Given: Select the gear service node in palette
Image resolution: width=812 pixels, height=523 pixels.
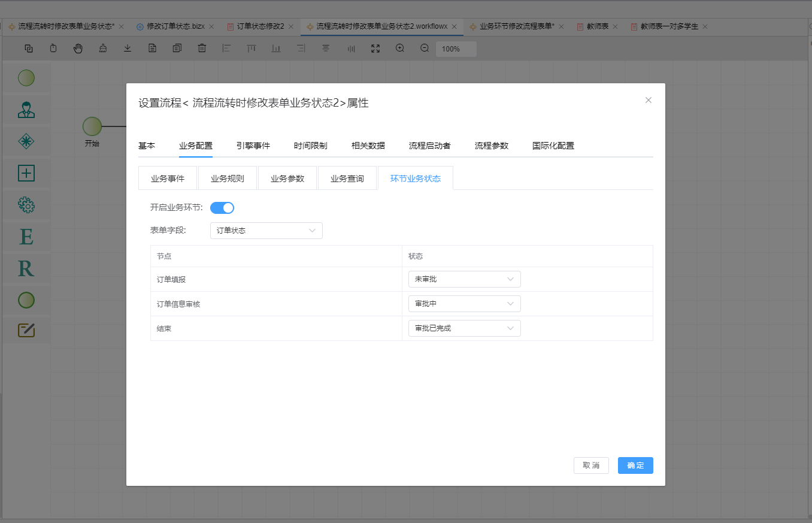Looking at the screenshot, I should coord(26,205).
